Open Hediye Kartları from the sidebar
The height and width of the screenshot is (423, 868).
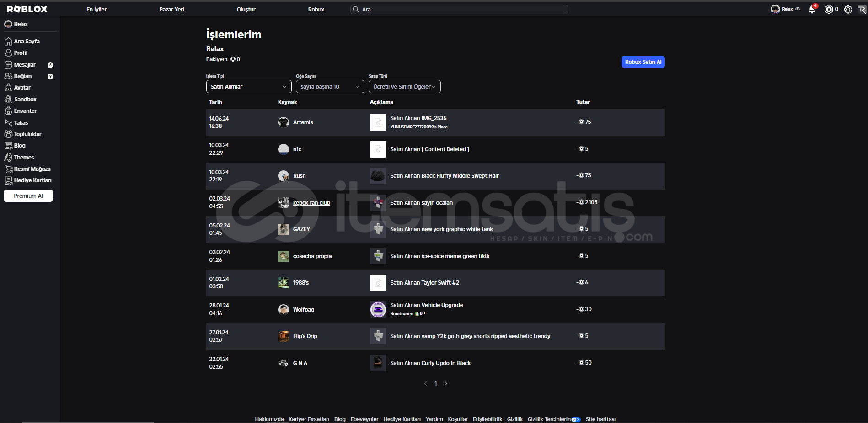pos(33,180)
